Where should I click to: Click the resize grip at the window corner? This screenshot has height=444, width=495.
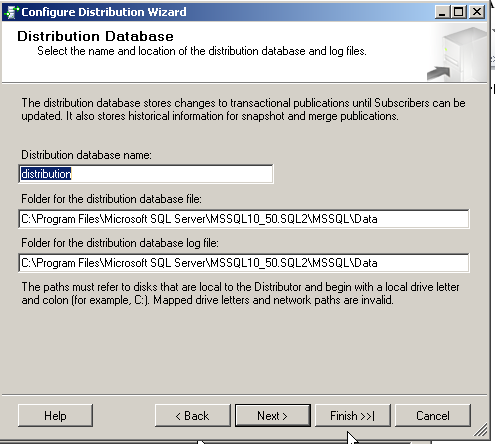(480, 430)
